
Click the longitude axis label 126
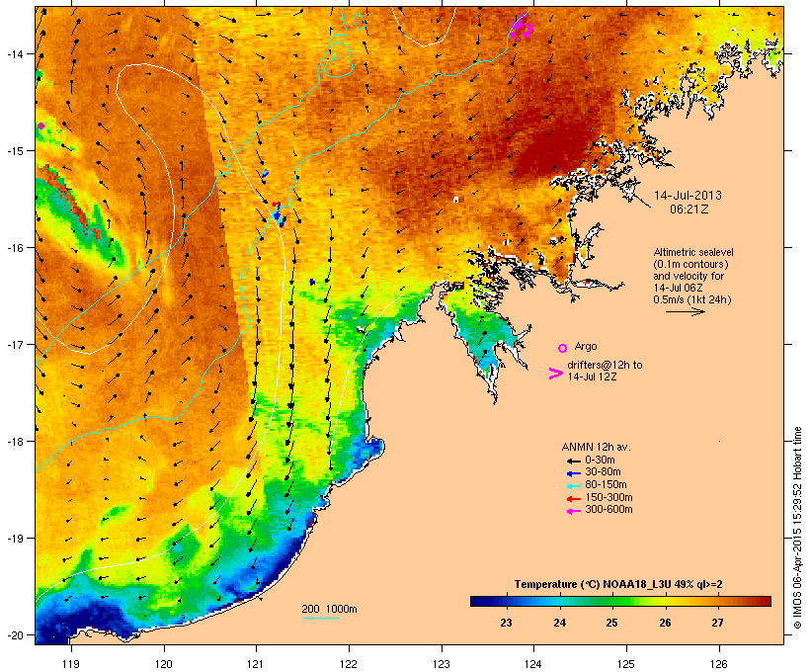[718, 664]
